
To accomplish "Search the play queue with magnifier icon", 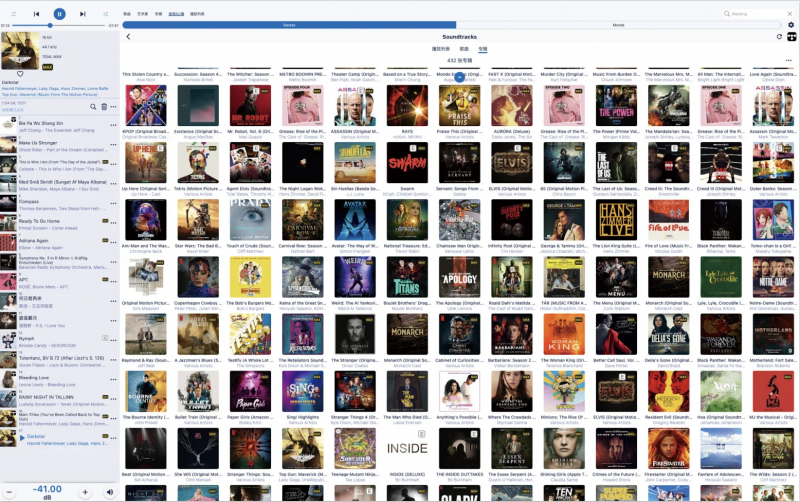I will 93,107.
